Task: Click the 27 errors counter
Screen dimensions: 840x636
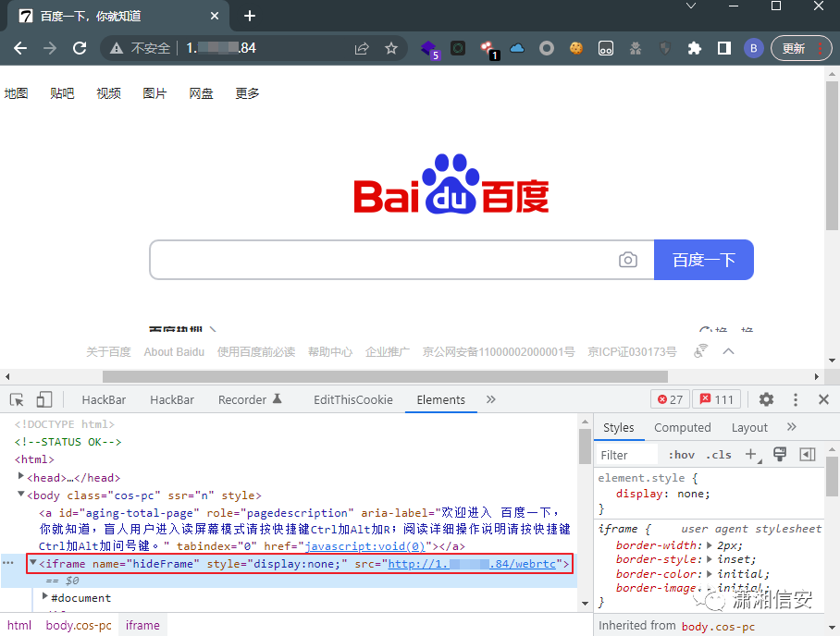Action: [x=670, y=399]
